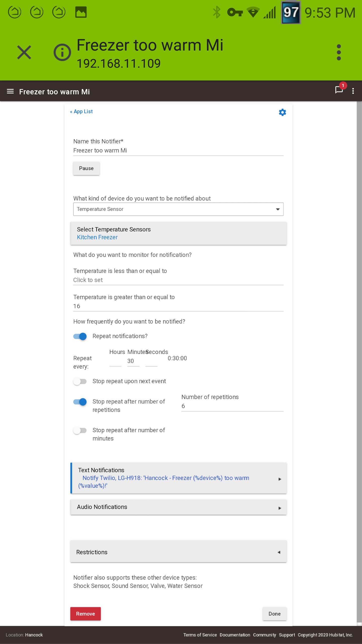Expand the Text Notifications section

(178, 478)
